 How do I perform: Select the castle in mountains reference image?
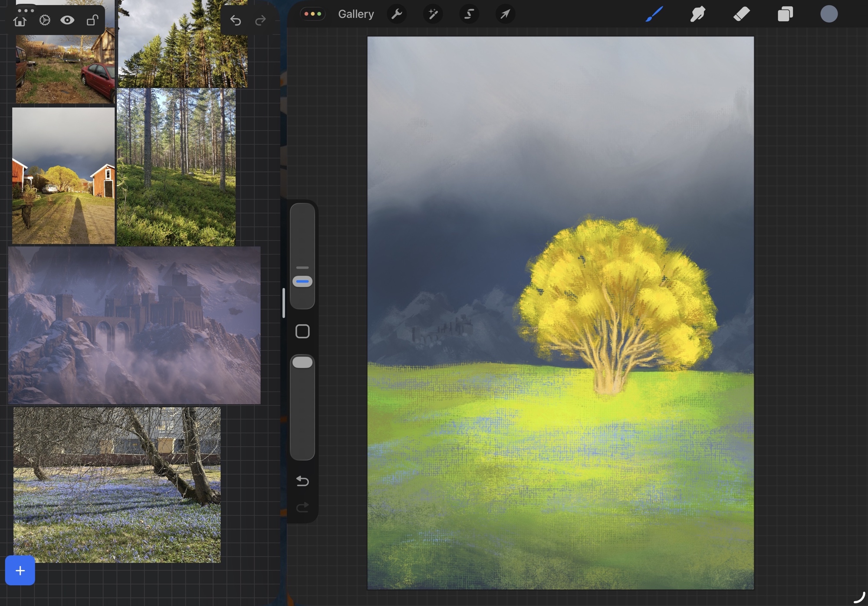coord(134,326)
